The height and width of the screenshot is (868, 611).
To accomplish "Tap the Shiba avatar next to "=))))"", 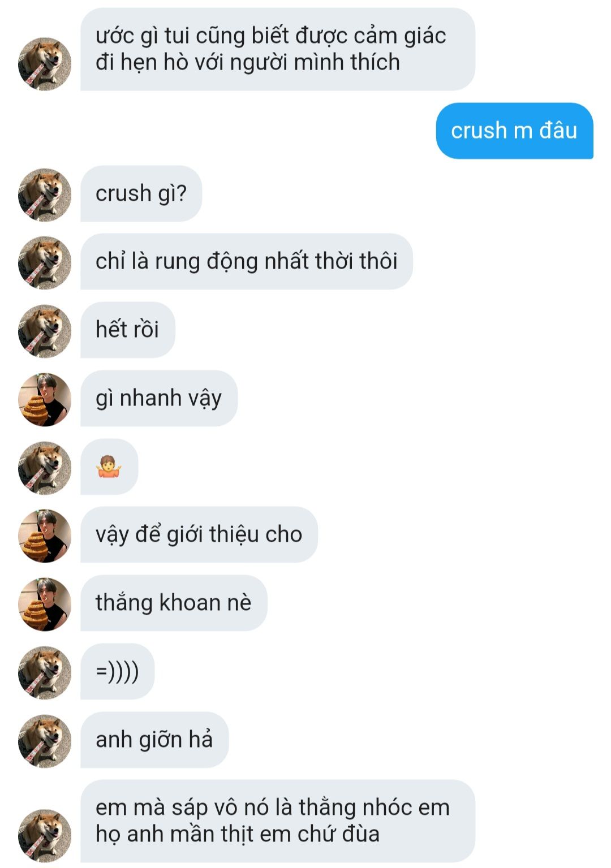I will [45, 672].
